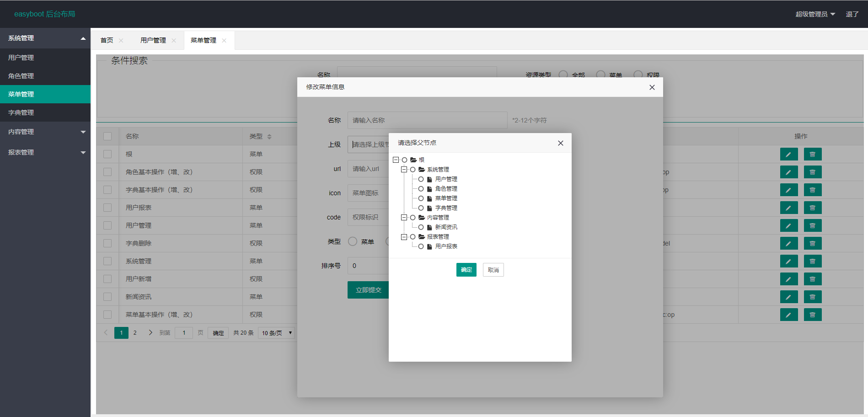Close the 请选择父节点 dialog
Viewport: 868px width, 417px height.
pyautogui.click(x=561, y=143)
